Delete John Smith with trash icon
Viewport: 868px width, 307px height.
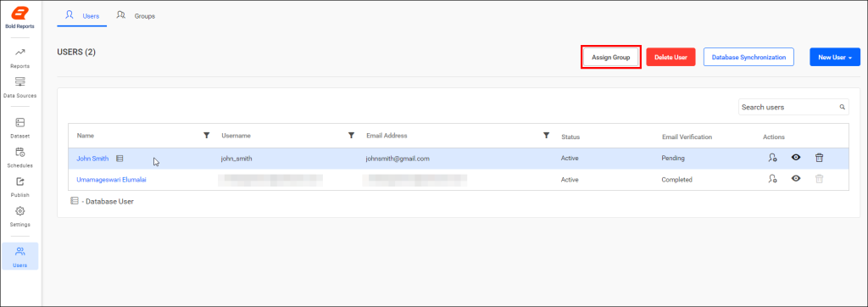(x=820, y=158)
